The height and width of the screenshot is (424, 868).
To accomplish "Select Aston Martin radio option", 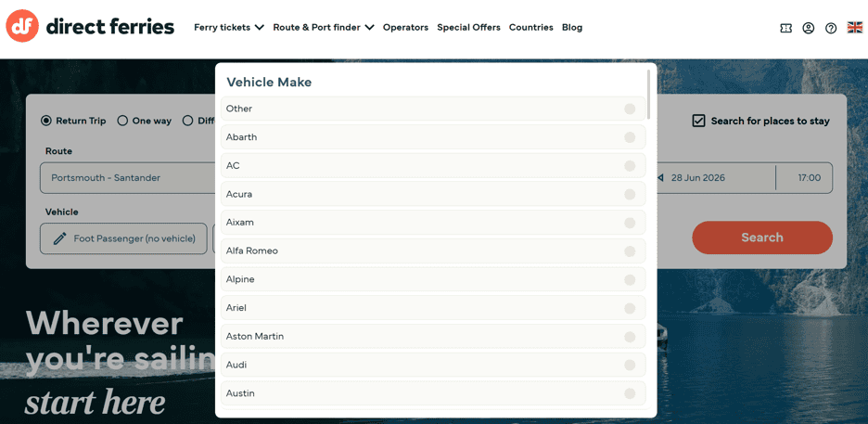I will pos(630,337).
